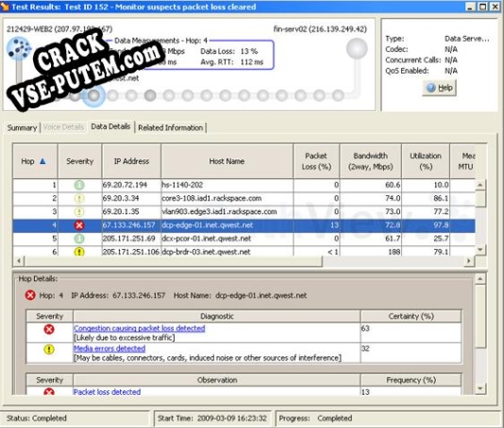Image resolution: width=504 pixels, height=428 pixels.
Task: Sort by Bandwidth (2way, Mbps) column header
Action: click(x=371, y=161)
